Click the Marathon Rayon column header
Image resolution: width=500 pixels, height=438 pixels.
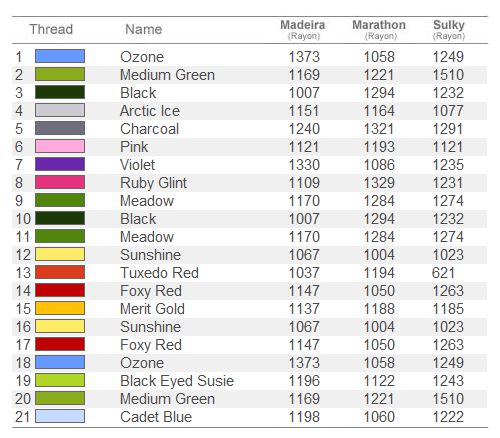point(379,30)
